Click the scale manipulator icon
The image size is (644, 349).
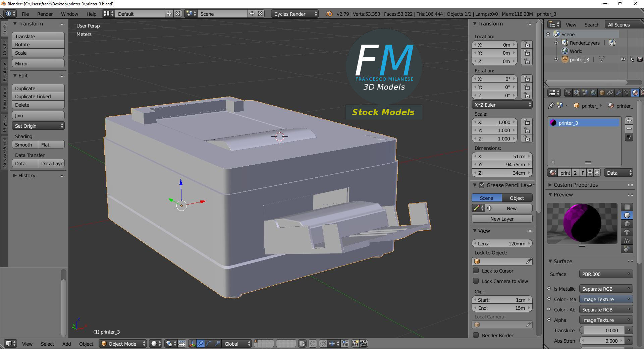pyautogui.click(x=217, y=344)
